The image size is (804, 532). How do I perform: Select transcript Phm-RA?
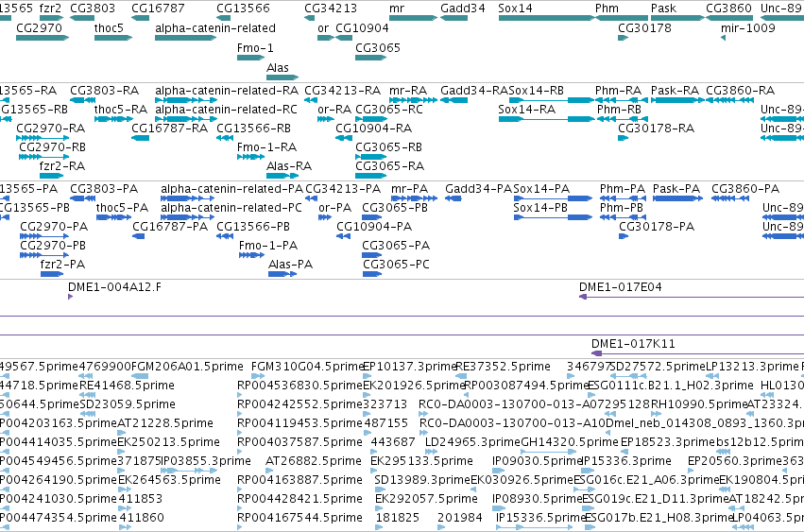click(x=619, y=91)
